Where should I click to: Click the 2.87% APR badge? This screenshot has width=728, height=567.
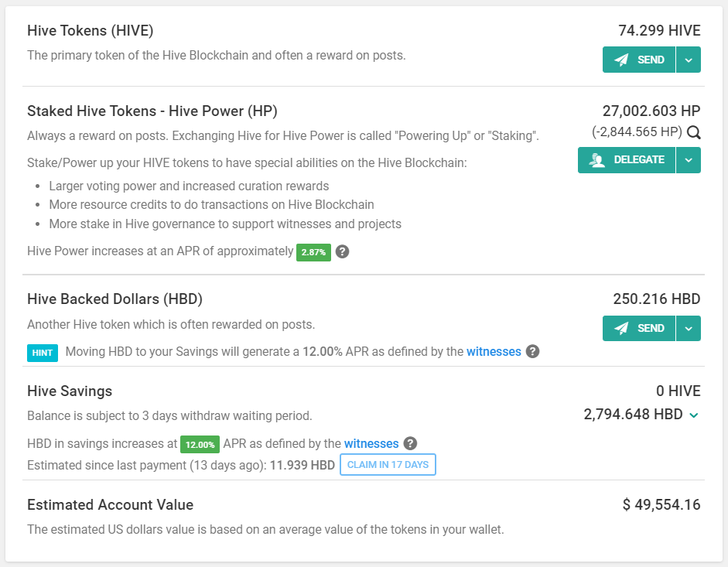coord(313,252)
